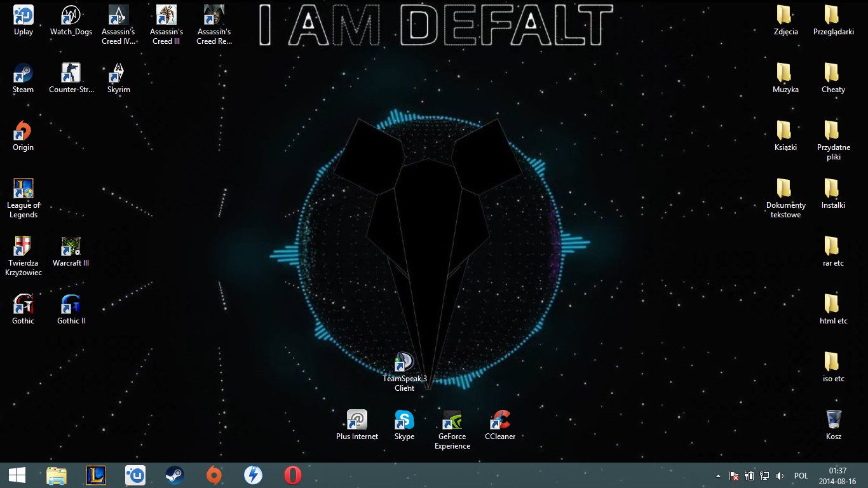Image resolution: width=868 pixels, height=488 pixels.
Task: Open the volume speaker tray icon
Action: pos(780,475)
